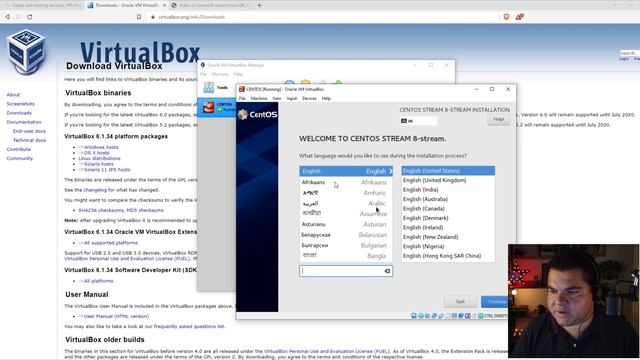This screenshot has width=640, height=360.
Task: Open the Help menu in CentOS VM window
Action: [326, 98]
